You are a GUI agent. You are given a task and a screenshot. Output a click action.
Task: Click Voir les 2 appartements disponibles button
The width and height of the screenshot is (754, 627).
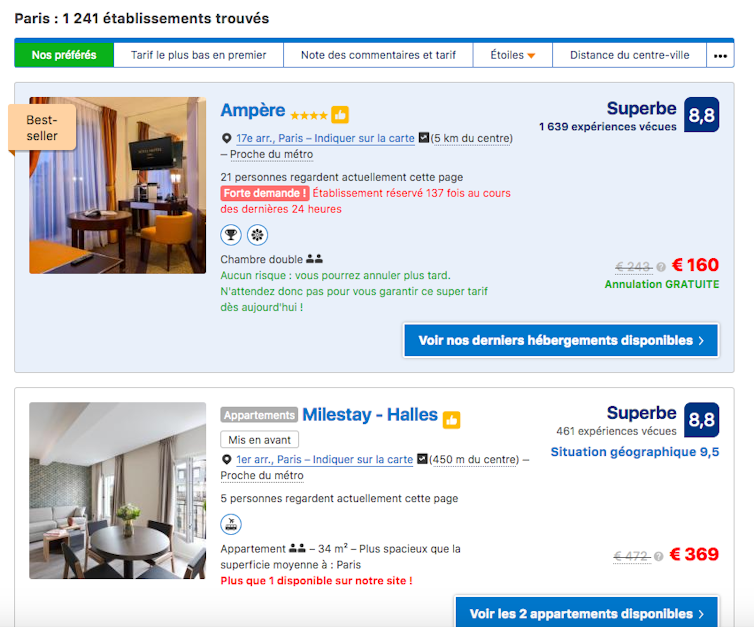(587, 612)
